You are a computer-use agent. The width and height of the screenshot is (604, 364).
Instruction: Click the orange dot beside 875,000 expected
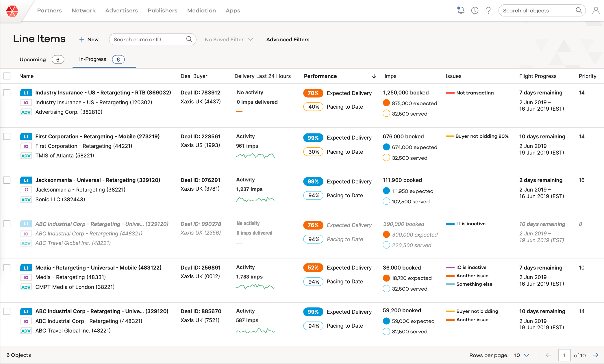[386, 103]
